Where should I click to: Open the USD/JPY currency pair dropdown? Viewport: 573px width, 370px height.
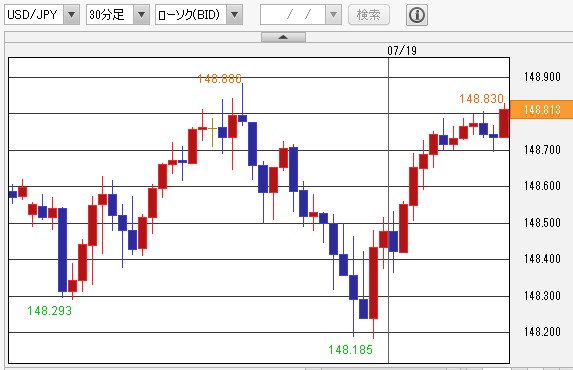42,15
